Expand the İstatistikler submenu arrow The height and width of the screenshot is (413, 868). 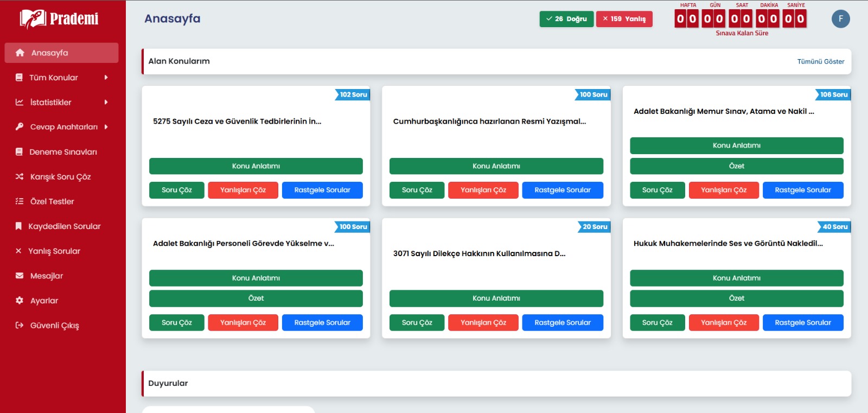[106, 102]
